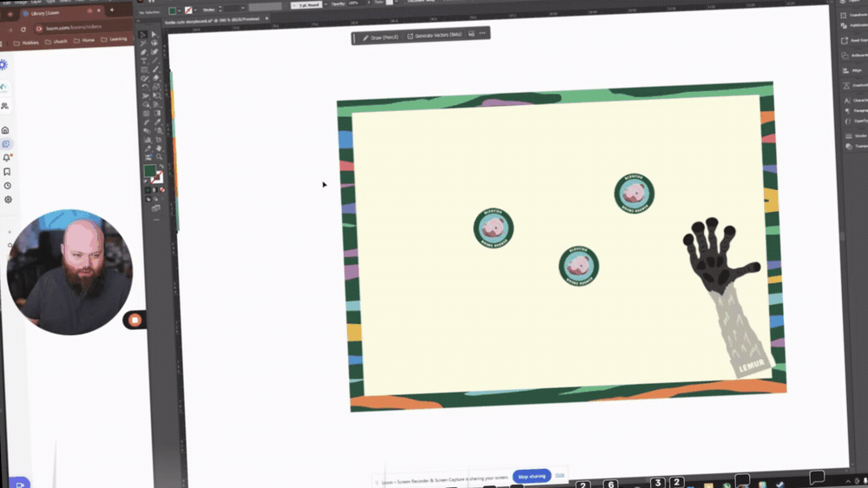The height and width of the screenshot is (488, 868).
Task: Select the Scale tool
Action: [156, 87]
